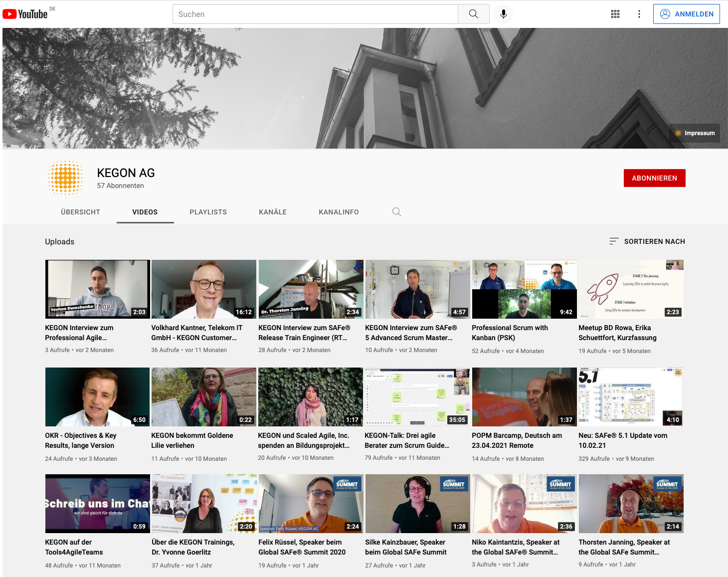
Task: Open the 4:57 Advanced Scrum Master thumbnail
Action: click(417, 289)
